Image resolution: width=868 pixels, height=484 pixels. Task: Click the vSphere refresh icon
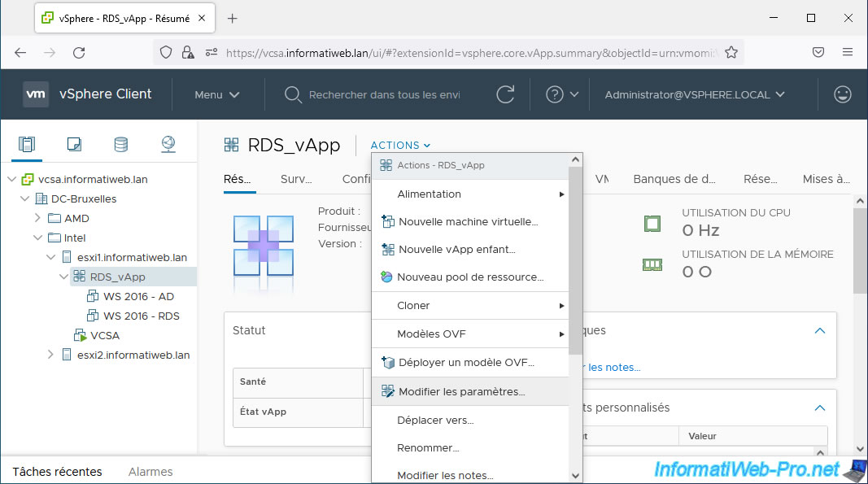[505, 94]
